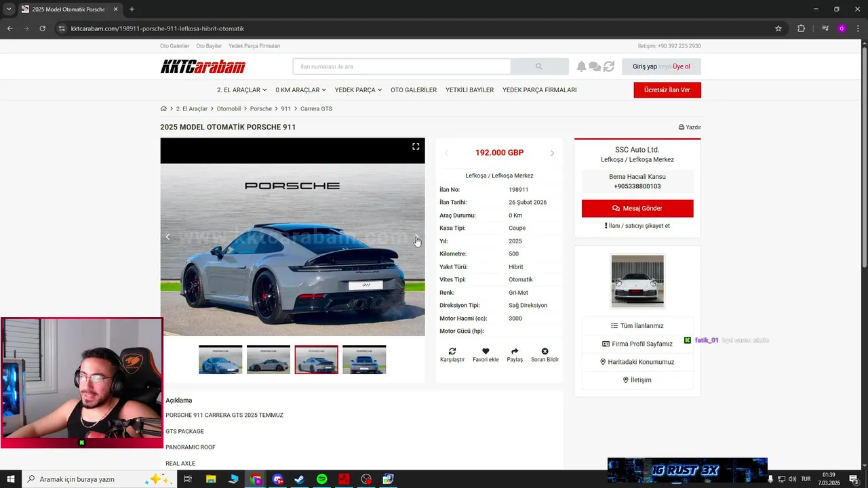
Task: Go back with the browser back arrow
Action: click(9, 28)
